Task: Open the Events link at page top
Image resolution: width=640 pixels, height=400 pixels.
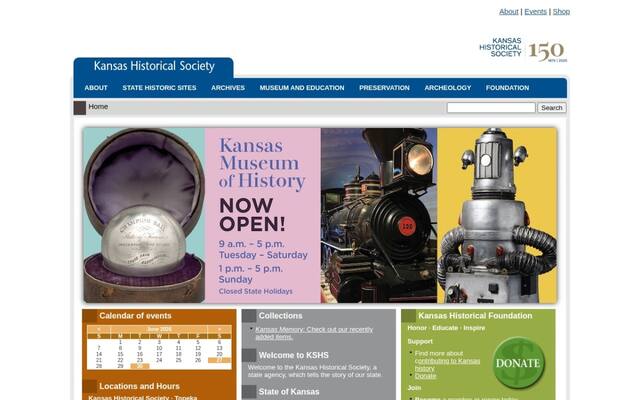Action: 535,11
